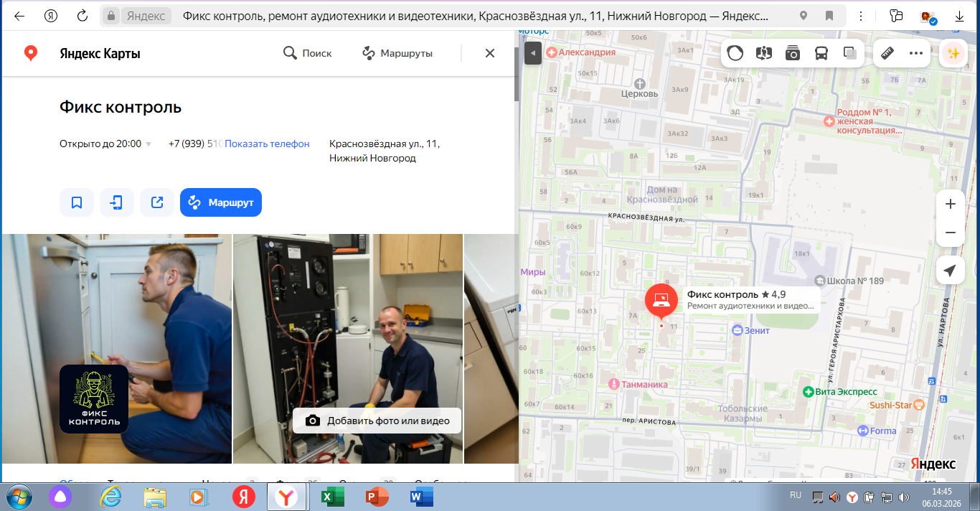The image size is (980, 511).
Task: Open the Windows Start menu
Action: pyautogui.click(x=19, y=496)
